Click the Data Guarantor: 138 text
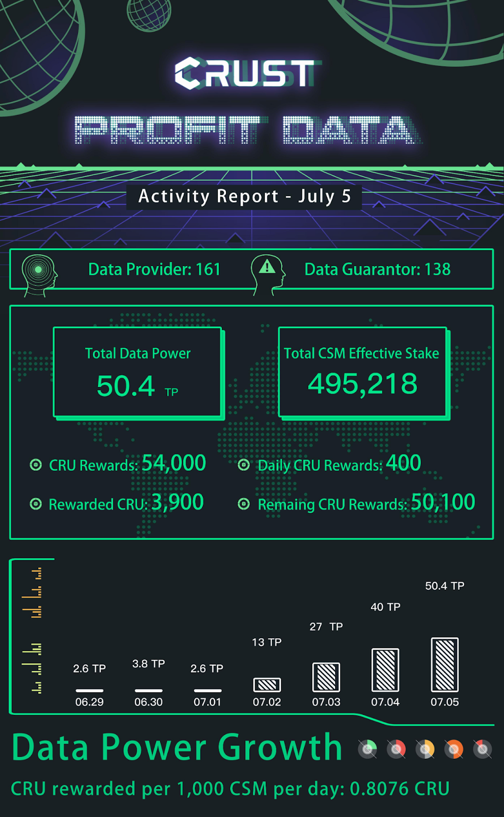504x817 pixels. pyautogui.click(x=377, y=269)
